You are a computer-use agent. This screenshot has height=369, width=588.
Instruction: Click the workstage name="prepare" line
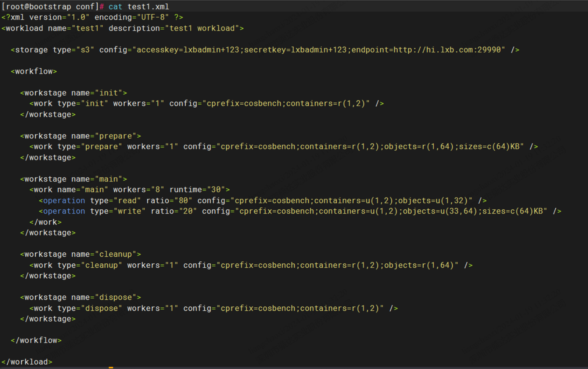pos(81,136)
